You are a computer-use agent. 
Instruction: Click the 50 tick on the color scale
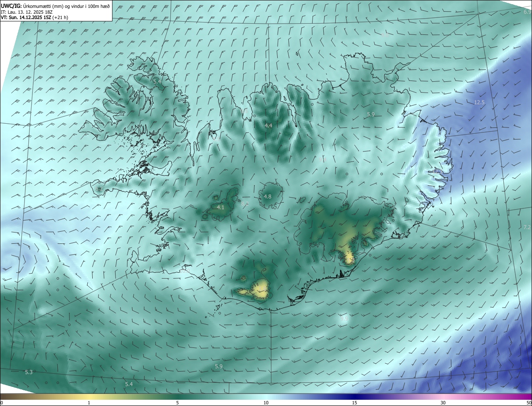529,403
